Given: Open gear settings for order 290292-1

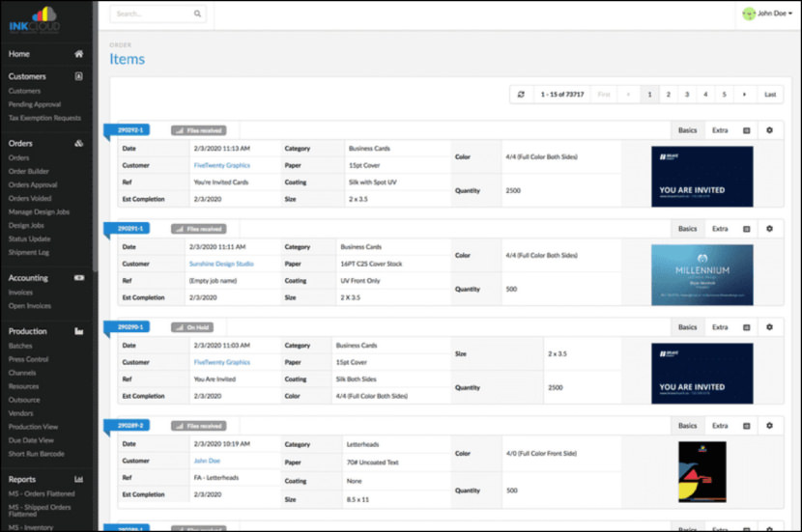Looking at the screenshot, I should click(x=769, y=130).
